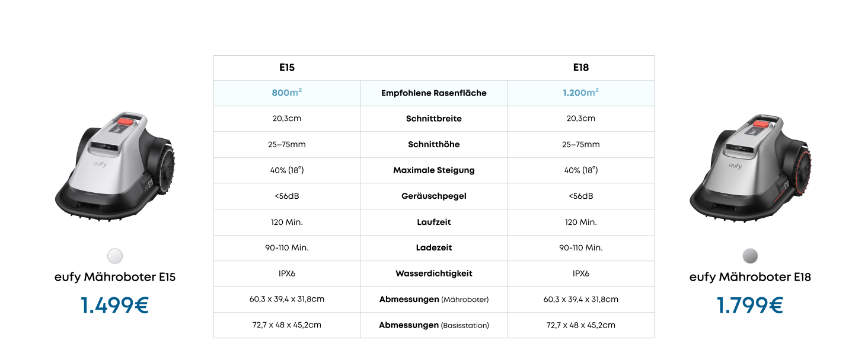The width and height of the screenshot is (868, 356).
Task: Click the Wasserdichtigkeit row label
Action: click(434, 274)
